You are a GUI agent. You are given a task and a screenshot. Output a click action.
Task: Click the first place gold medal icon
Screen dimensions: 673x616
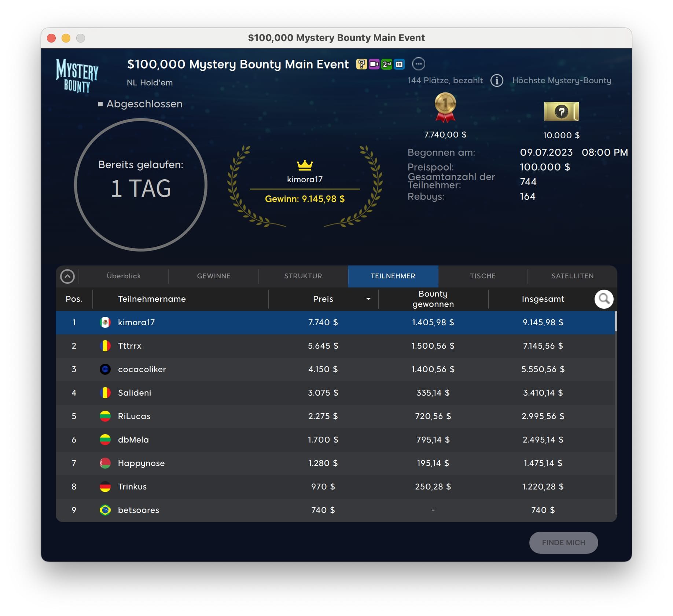(x=445, y=107)
